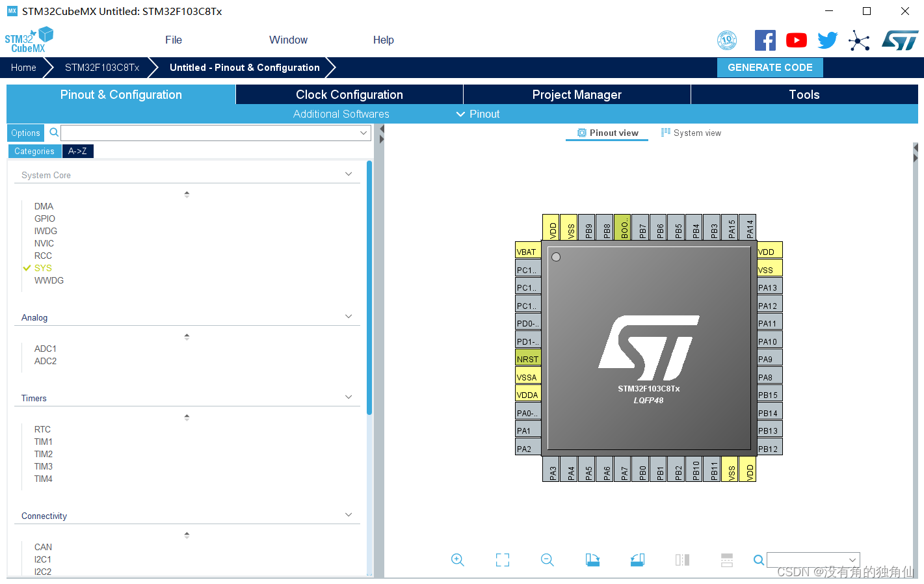This screenshot has width=924, height=584.
Task: Select the NRST pin on chip
Action: [528, 359]
